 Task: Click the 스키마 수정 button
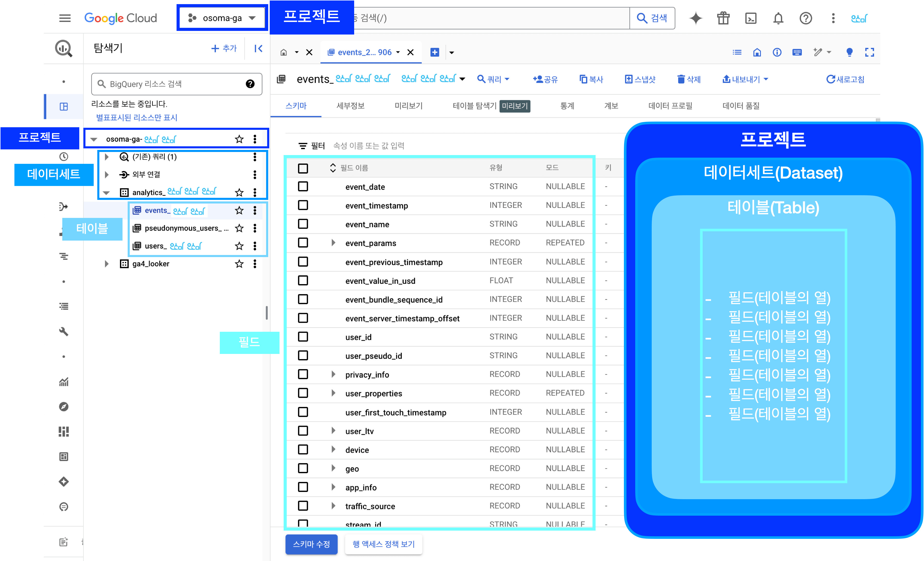click(311, 544)
